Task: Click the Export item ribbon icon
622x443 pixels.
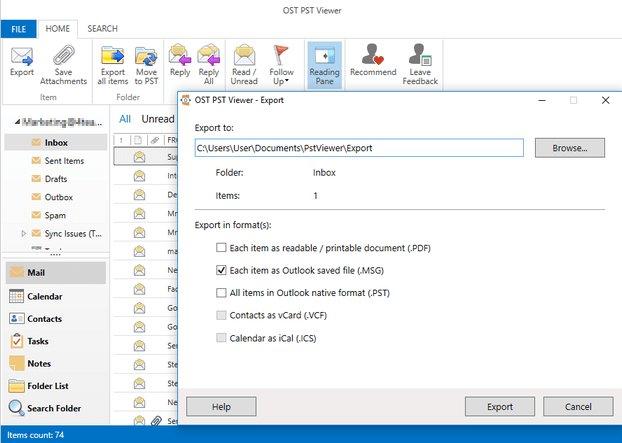Action: point(22,56)
